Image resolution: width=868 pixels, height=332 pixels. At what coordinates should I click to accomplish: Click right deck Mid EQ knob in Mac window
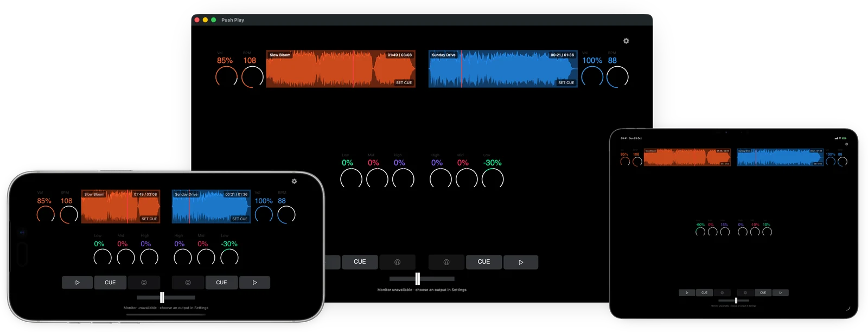pos(467,179)
